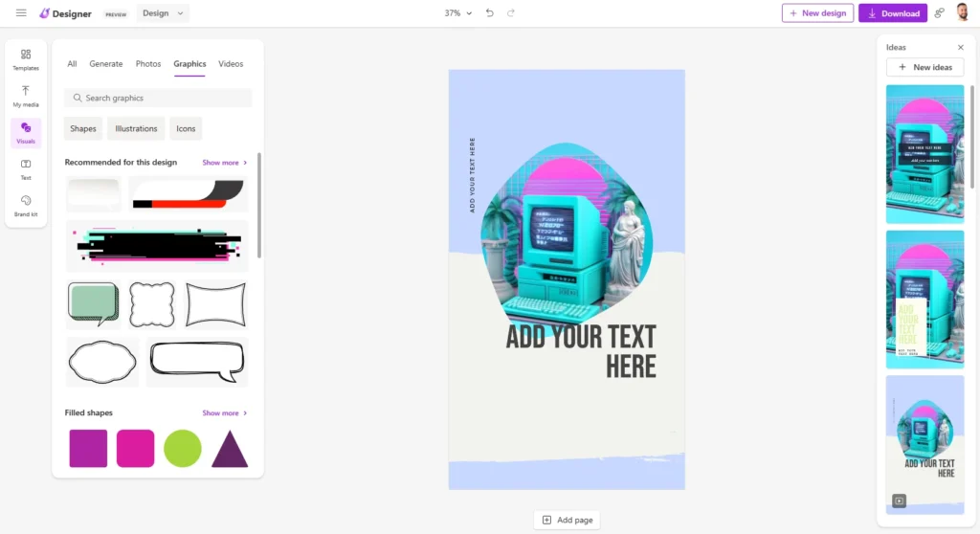
Task: Click the Designer logo
Action: coord(65,13)
